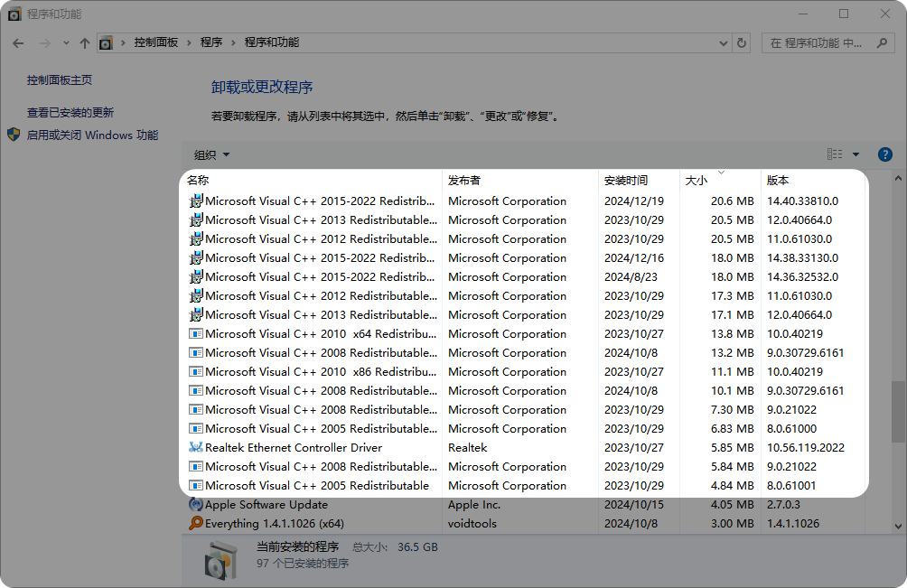Click the up-one-level arrow
This screenshot has height=588, width=907.
[84, 43]
